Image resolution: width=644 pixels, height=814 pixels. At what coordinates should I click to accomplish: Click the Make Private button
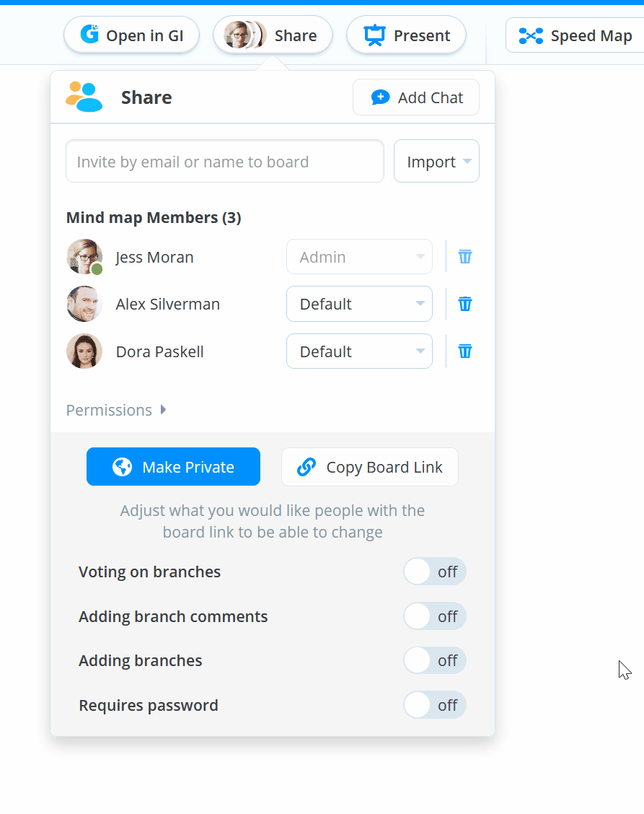coord(173,467)
